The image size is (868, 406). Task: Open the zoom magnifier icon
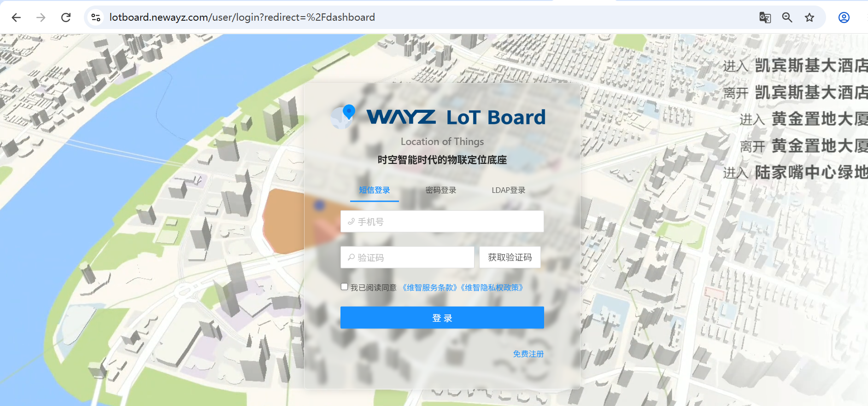pos(787,17)
